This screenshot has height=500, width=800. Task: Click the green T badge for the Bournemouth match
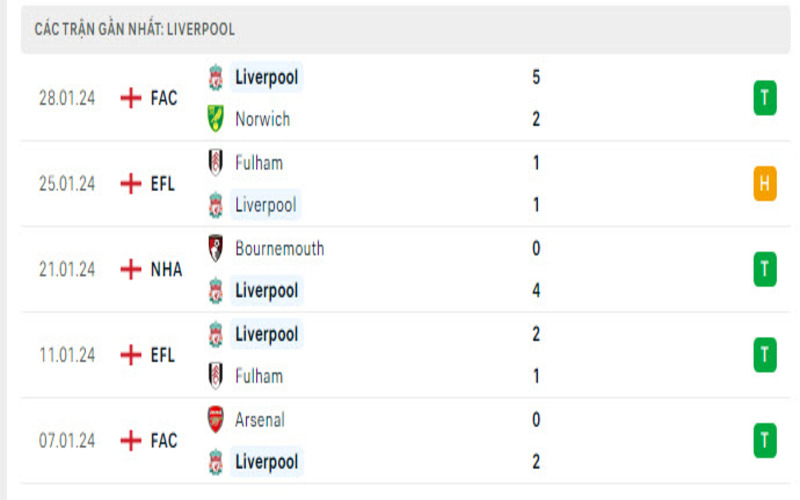click(765, 269)
